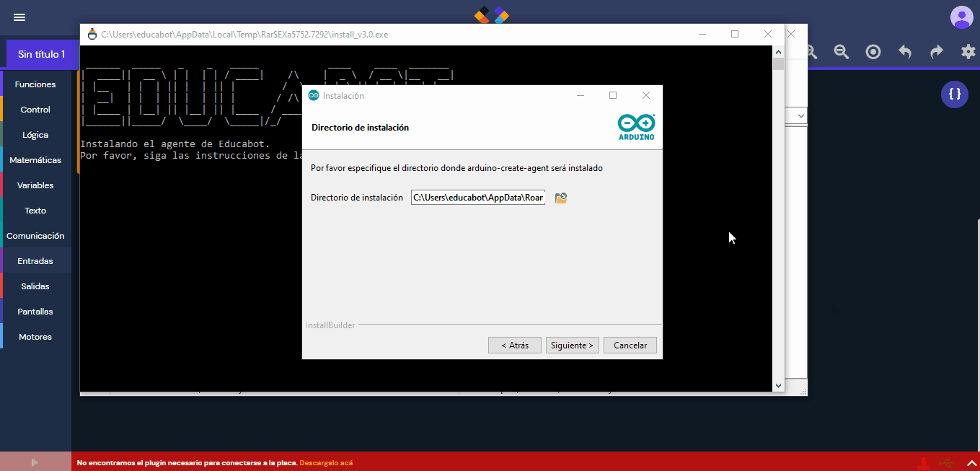Viewport: 980px width, 471px height.
Task: Click the install_v3.0.exe title path text
Action: point(244,34)
